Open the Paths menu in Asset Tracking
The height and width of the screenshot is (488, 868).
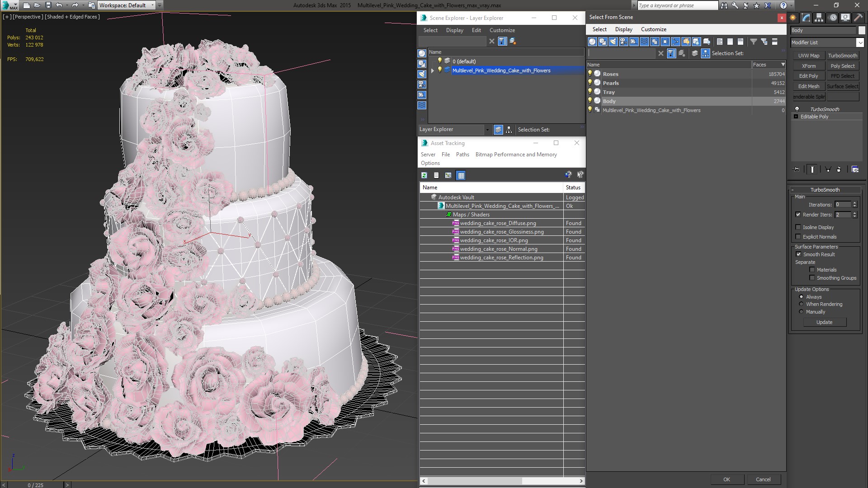point(462,155)
